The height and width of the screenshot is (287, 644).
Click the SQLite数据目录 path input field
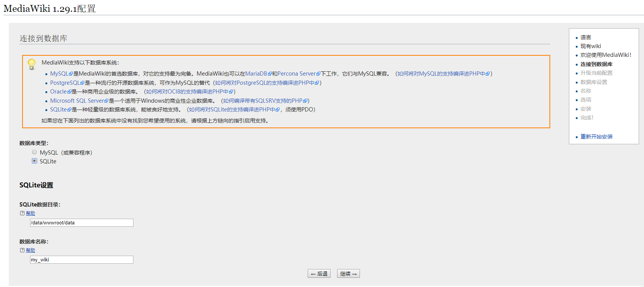(82, 223)
